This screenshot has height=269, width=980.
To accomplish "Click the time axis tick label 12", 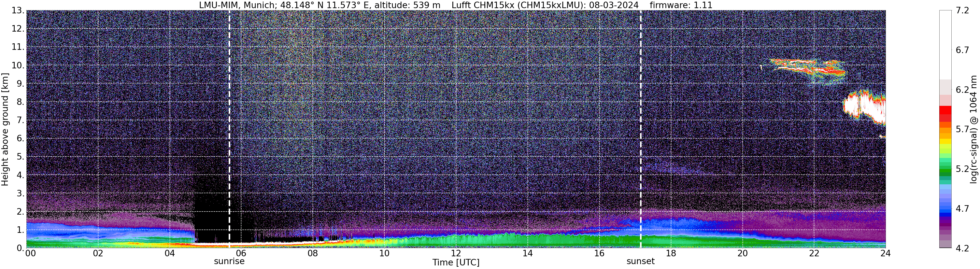I will click(x=456, y=253).
